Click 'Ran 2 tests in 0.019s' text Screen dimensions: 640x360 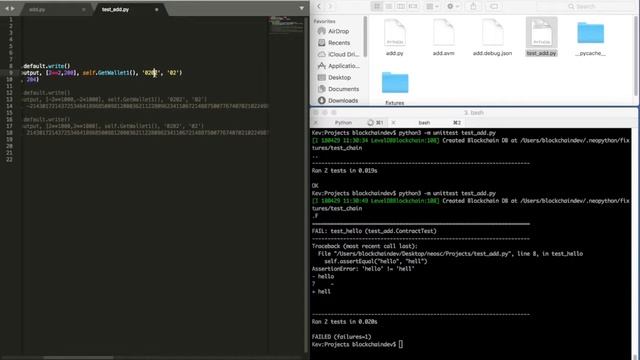click(344, 171)
